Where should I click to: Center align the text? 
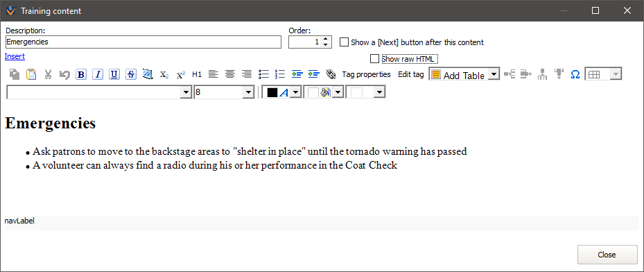point(230,74)
